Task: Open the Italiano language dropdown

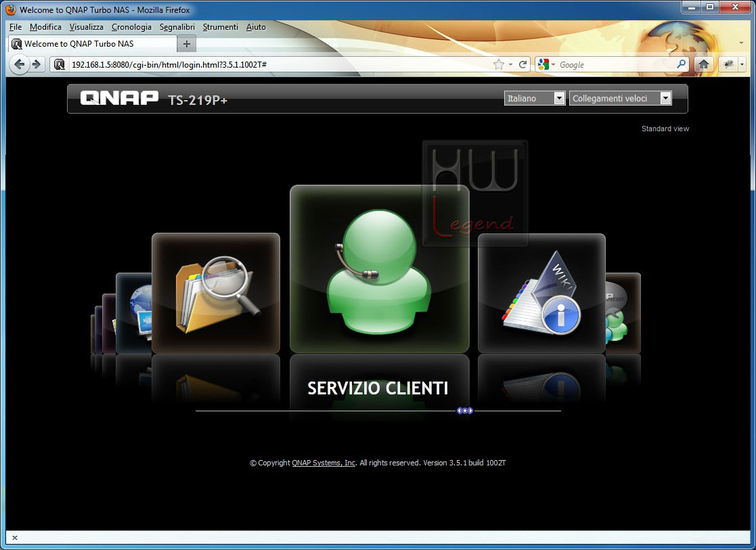Action: [x=534, y=98]
